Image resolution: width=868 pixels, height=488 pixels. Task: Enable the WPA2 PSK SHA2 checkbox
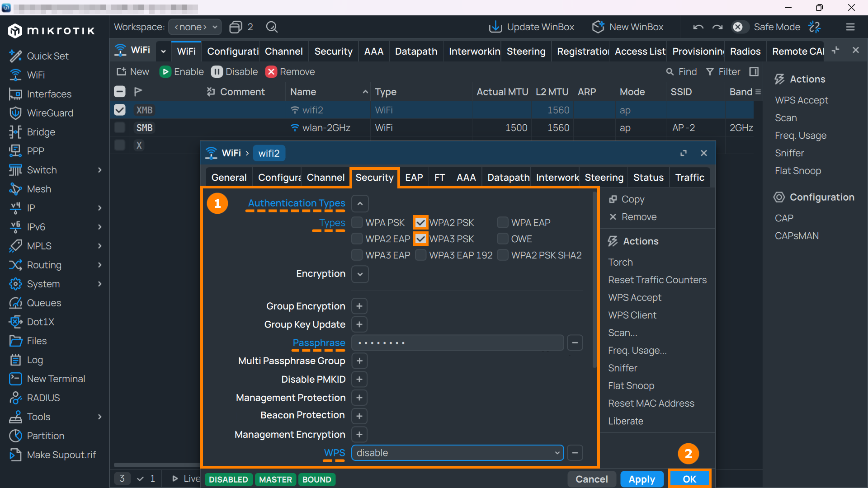[x=503, y=255]
